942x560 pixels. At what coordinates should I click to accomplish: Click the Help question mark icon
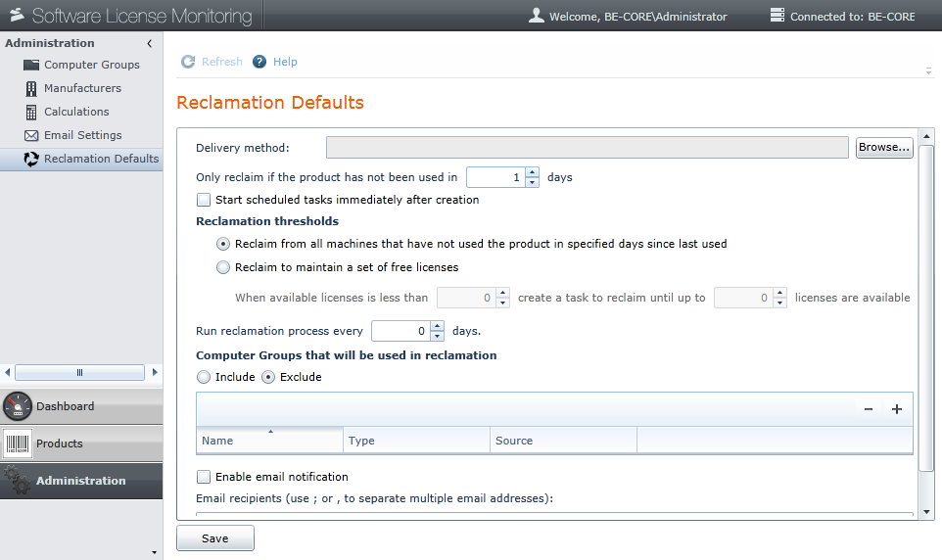click(x=259, y=62)
